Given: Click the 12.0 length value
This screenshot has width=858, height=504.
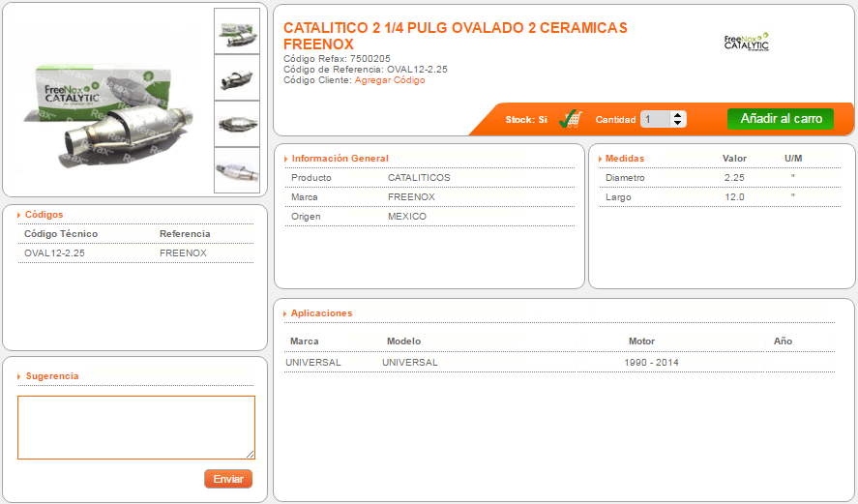Looking at the screenshot, I should click(734, 197).
